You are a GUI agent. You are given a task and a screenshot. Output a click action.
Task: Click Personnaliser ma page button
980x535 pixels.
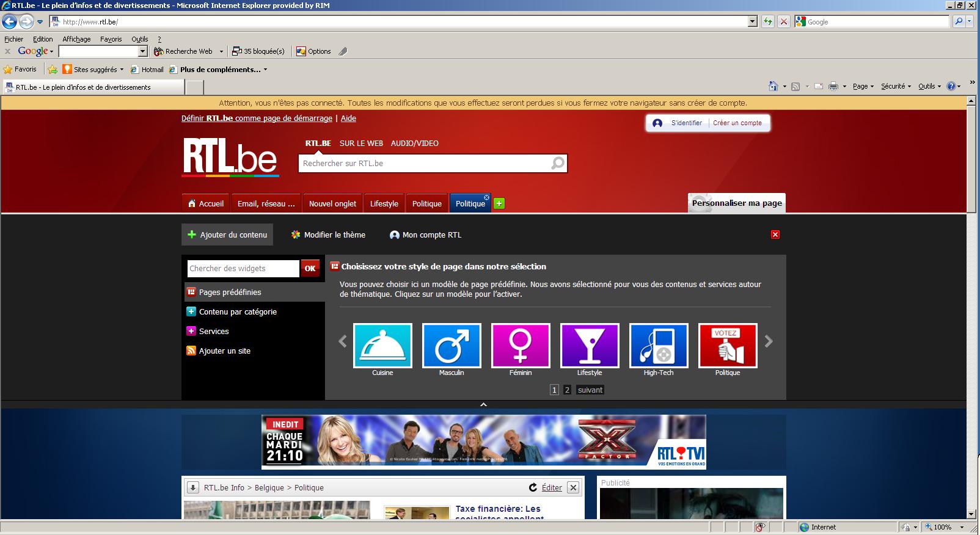click(737, 203)
